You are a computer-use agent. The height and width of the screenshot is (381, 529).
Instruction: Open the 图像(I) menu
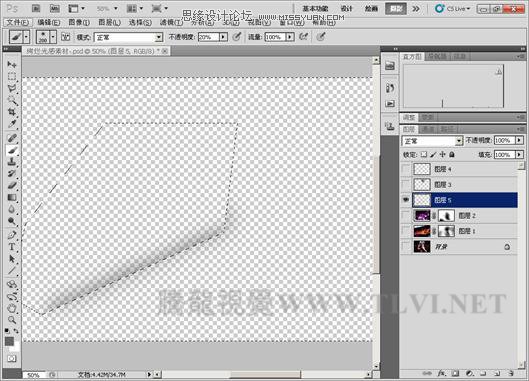point(79,23)
